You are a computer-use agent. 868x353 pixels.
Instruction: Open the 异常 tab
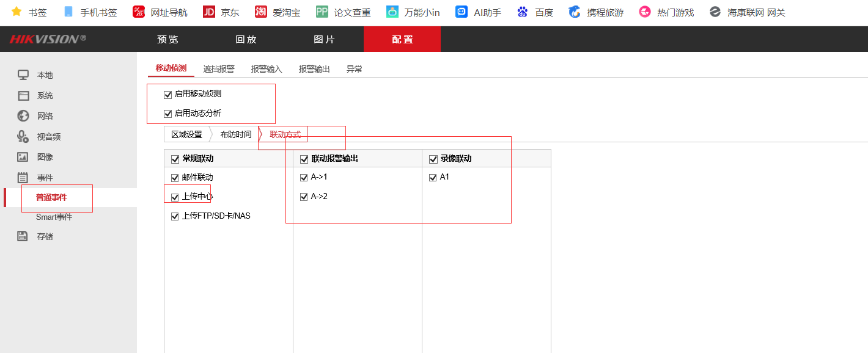[x=355, y=68]
